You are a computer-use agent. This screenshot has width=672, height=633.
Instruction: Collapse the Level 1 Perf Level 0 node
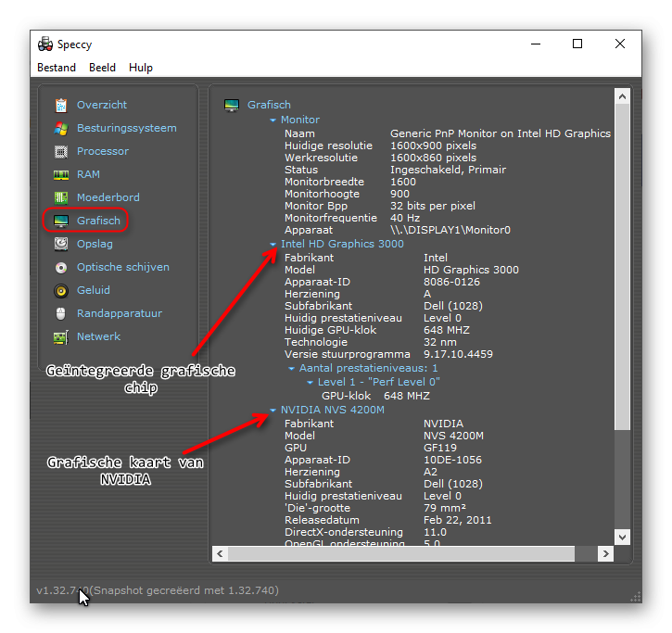point(310,382)
